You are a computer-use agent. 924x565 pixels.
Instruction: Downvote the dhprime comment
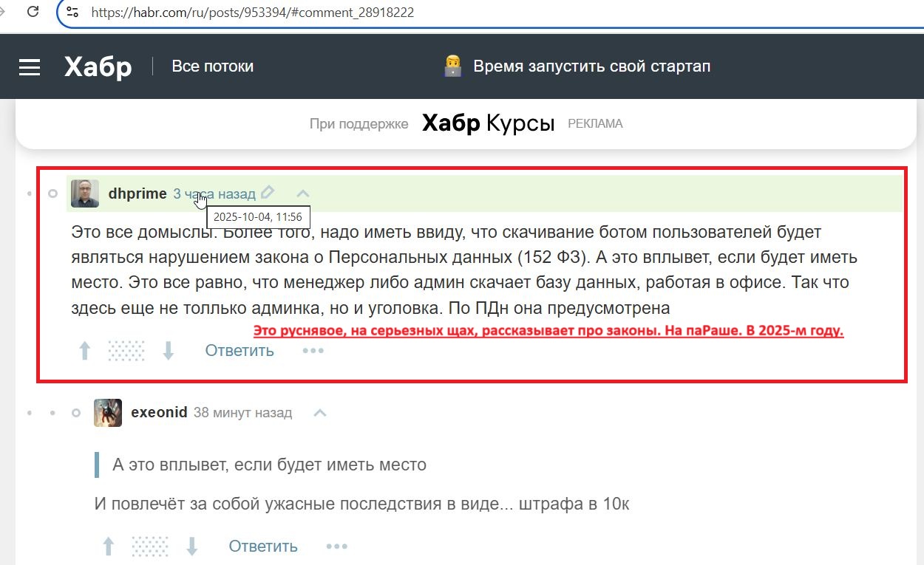169,351
